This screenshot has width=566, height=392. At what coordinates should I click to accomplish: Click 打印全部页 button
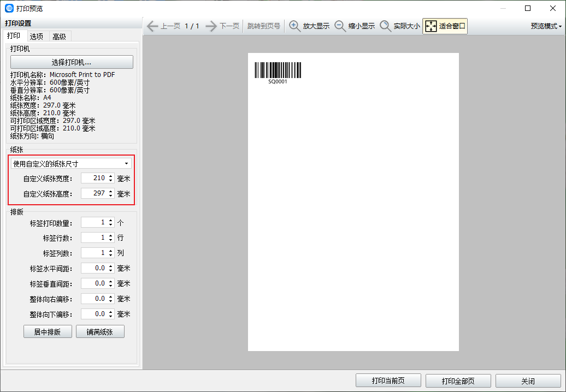tap(458, 381)
